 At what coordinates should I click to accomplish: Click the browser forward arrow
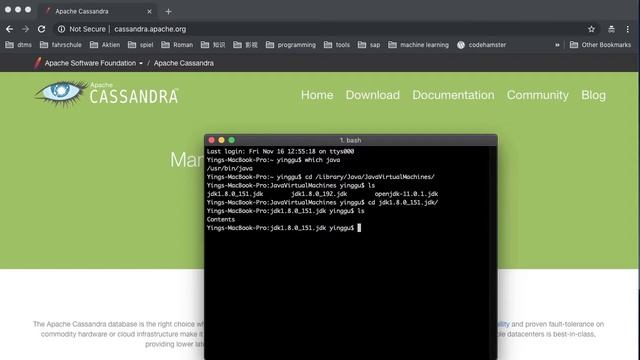click(x=25, y=29)
